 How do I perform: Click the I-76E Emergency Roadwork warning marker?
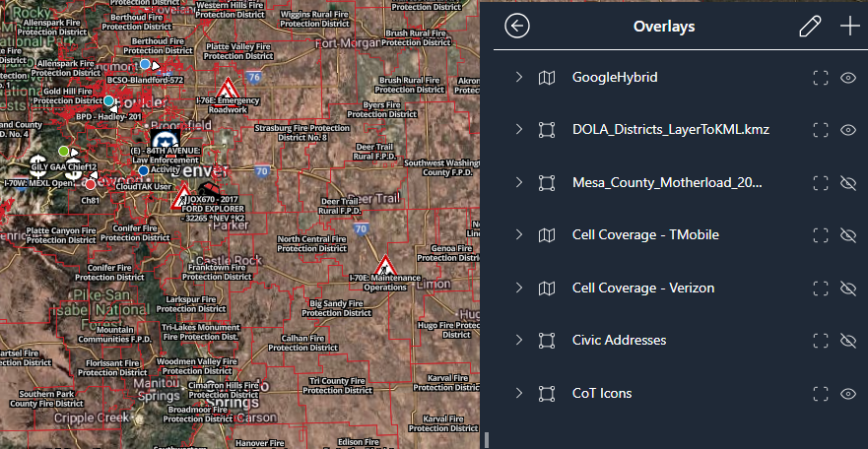[229, 90]
